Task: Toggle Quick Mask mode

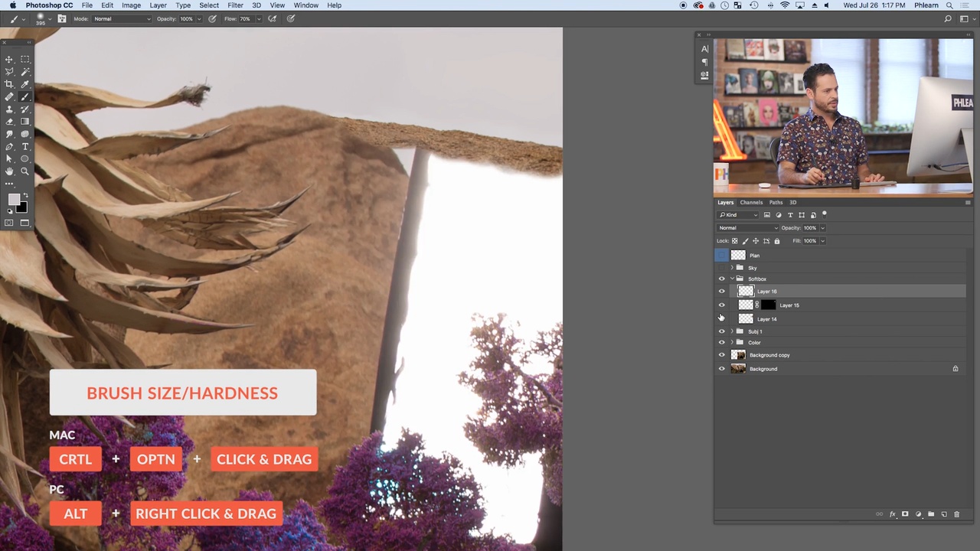Action: tap(9, 223)
